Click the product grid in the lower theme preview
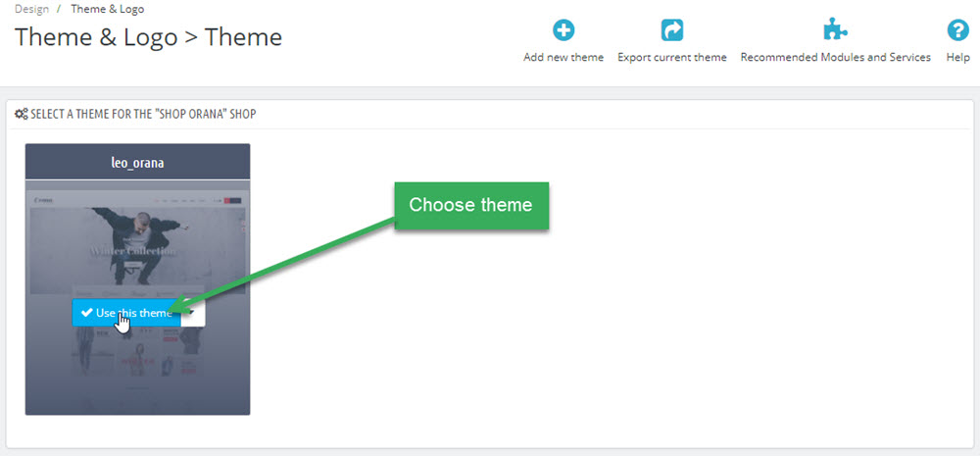 (x=137, y=353)
